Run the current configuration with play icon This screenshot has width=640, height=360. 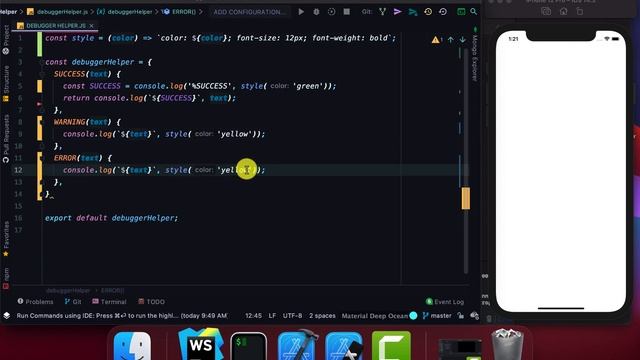(301, 12)
